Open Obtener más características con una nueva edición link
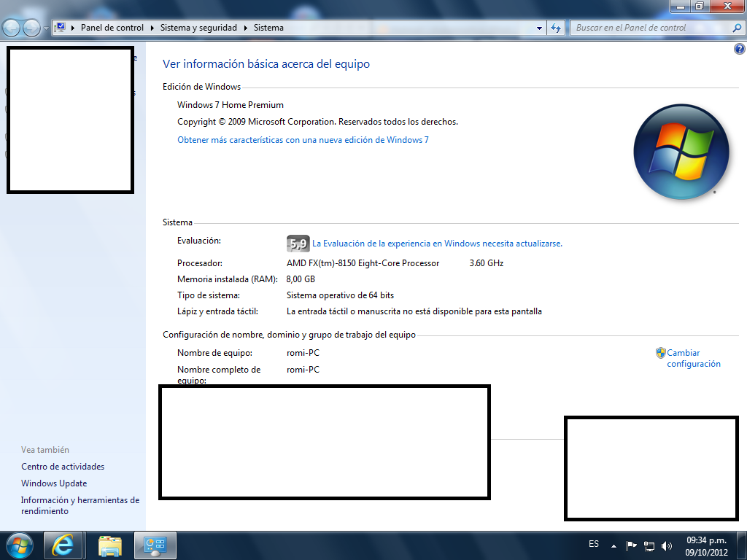The image size is (747, 560). 303,140
